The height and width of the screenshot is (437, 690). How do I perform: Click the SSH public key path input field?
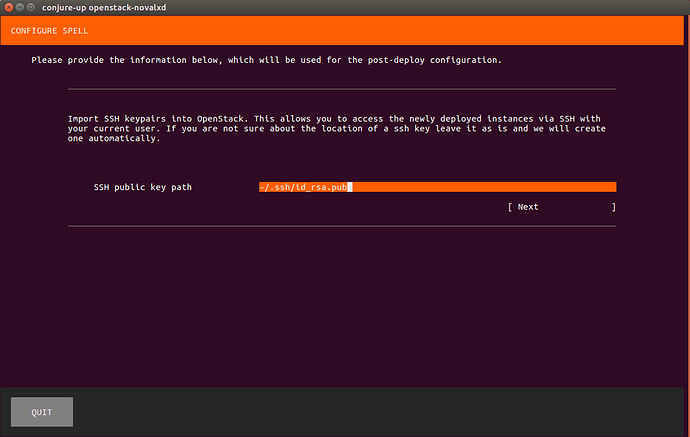coord(437,187)
